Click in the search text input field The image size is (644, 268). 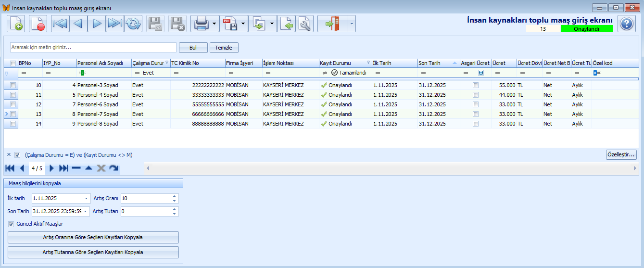[x=93, y=47]
